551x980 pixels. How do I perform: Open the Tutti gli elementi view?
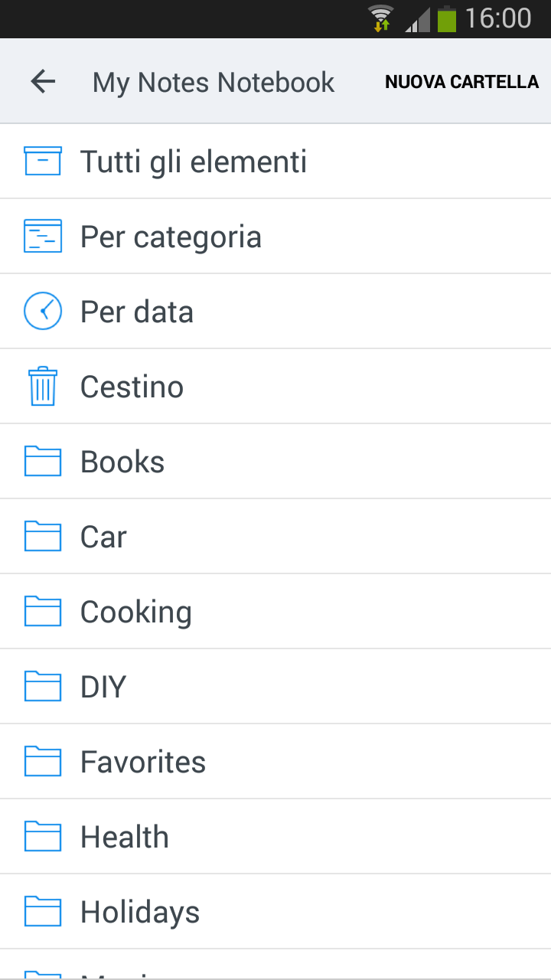click(x=194, y=162)
